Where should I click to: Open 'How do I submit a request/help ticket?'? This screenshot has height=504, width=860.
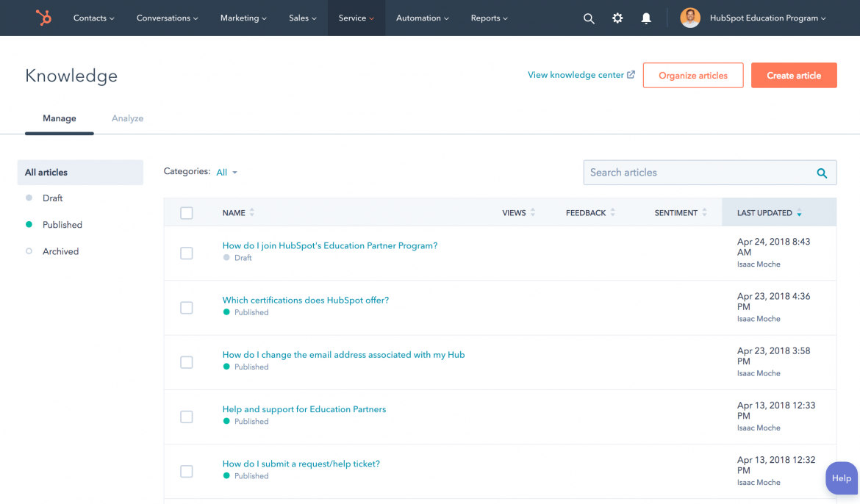301,464
